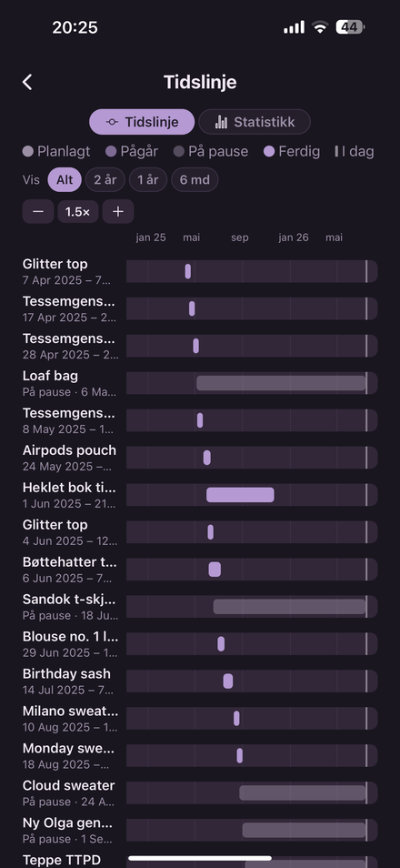Tap the Sandok t-skjorte paused bar
The image size is (400, 868).
(289, 607)
